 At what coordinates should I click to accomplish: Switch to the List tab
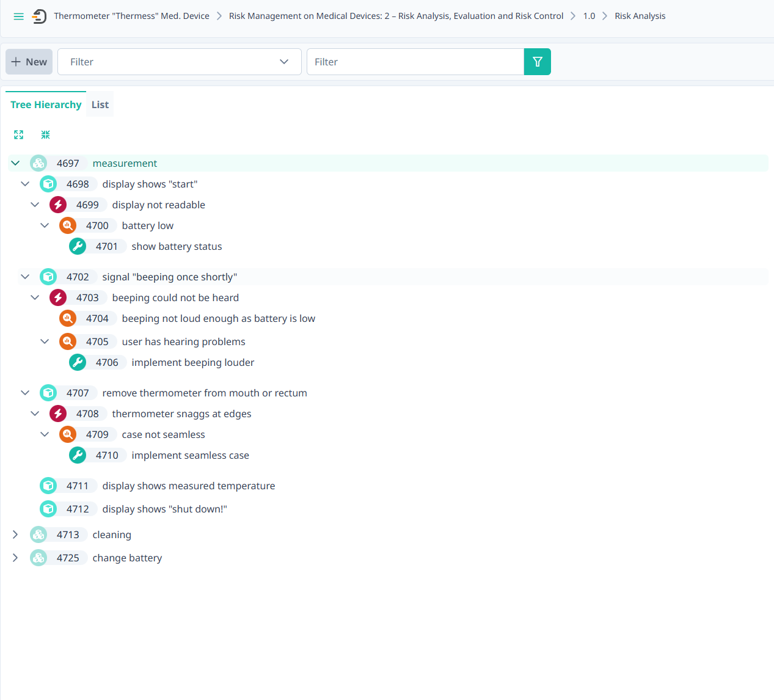100,104
